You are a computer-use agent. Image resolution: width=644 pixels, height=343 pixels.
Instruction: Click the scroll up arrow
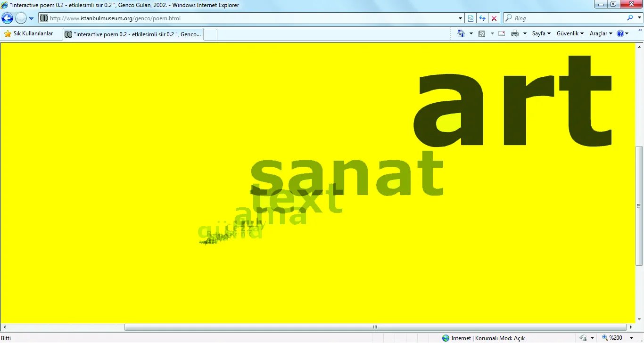pos(639,47)
